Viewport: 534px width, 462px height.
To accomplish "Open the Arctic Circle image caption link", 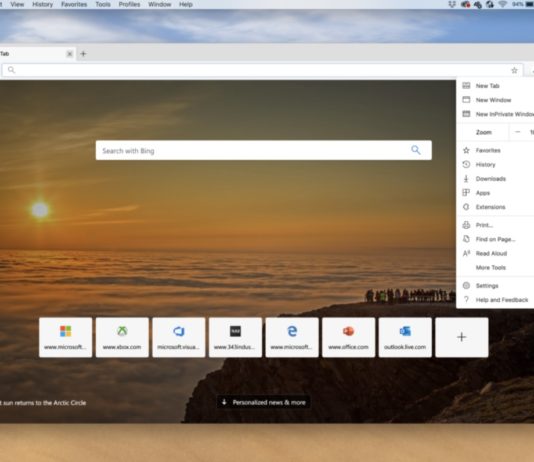I will pyautogui.click(x=43, y=403).
